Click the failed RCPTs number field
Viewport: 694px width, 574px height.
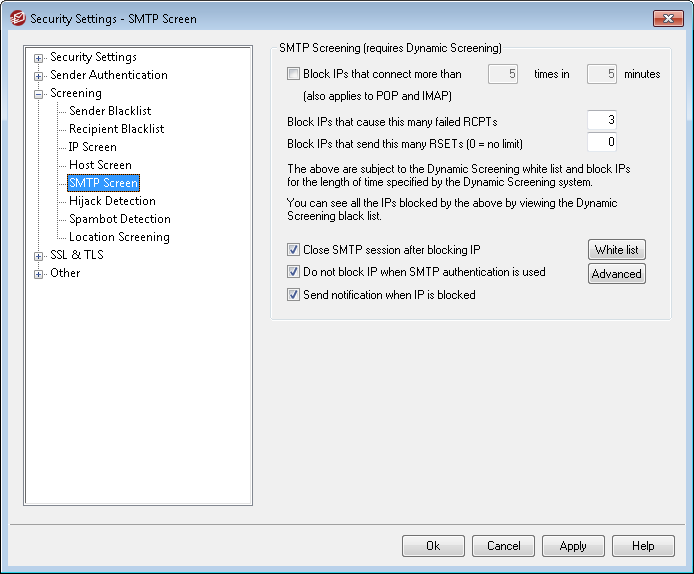(601, 120)
